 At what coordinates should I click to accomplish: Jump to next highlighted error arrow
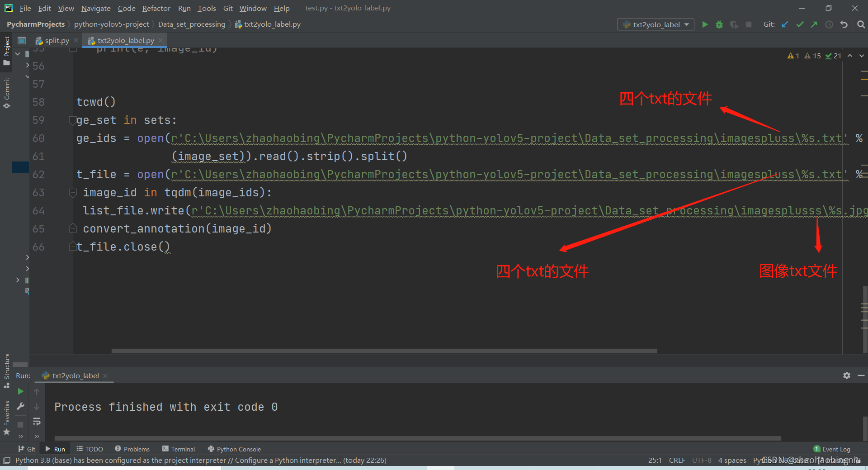tap(862, 56)
